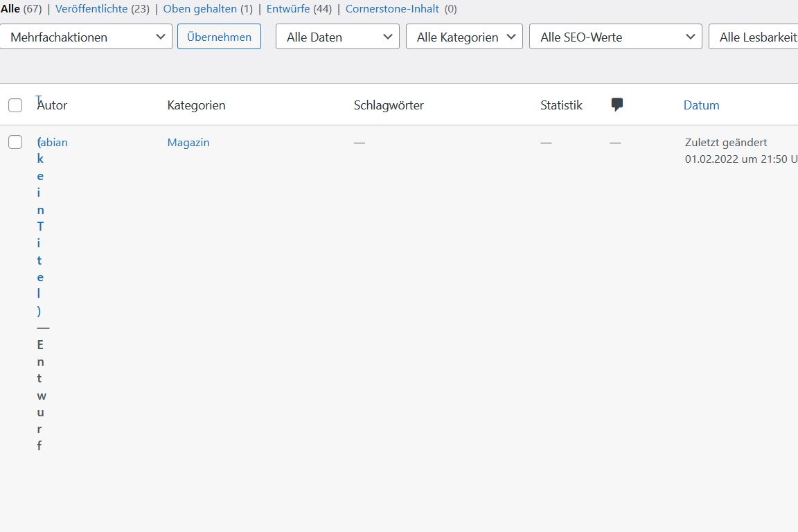Open the Cornerstone-Inhalt filter

pyautogui.click(x=392, y=9)
